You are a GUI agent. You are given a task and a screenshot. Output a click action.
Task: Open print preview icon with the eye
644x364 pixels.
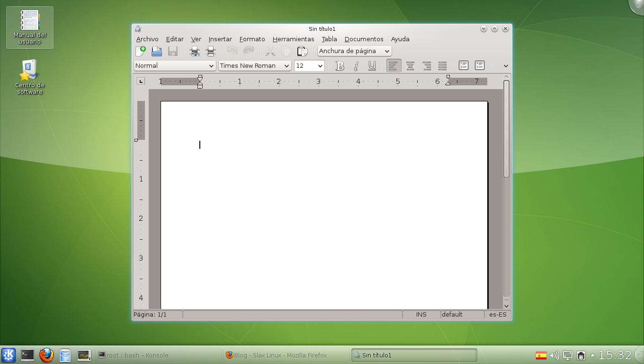click(x=195, y=51)
